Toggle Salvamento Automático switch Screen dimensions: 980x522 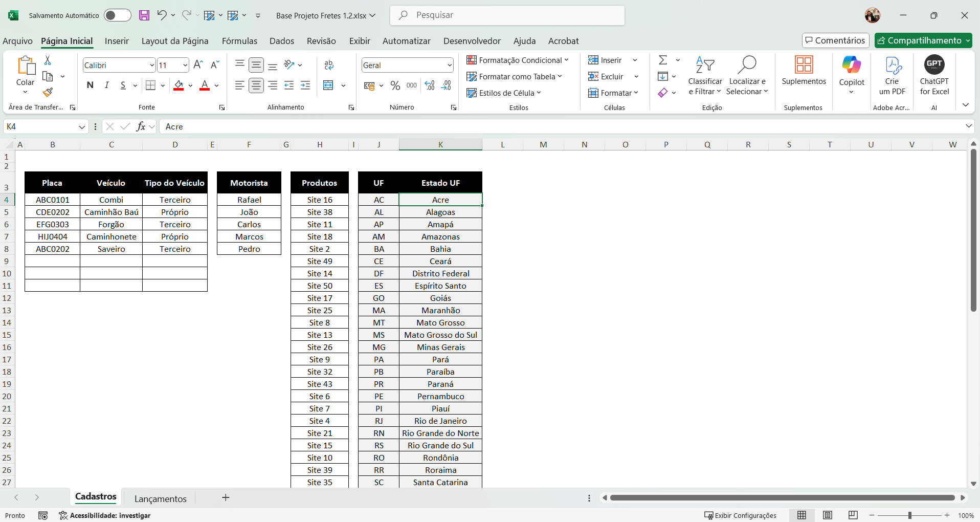117,15
